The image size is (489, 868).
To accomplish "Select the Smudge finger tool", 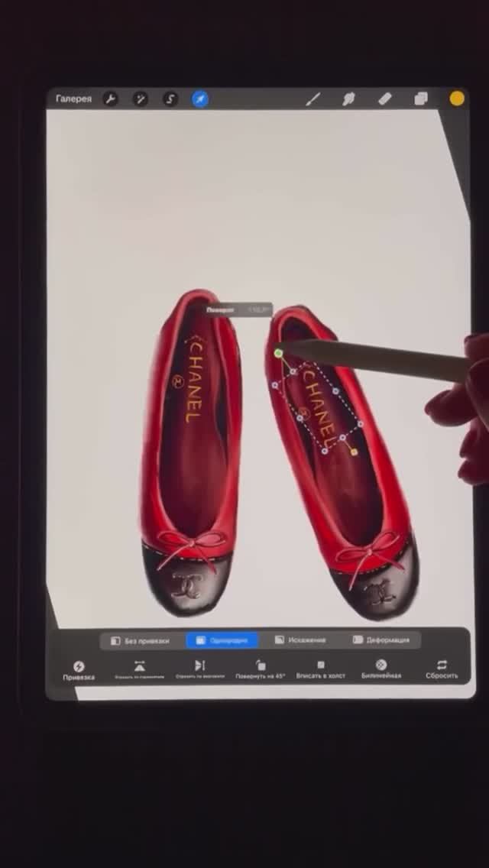I will 348,99.
